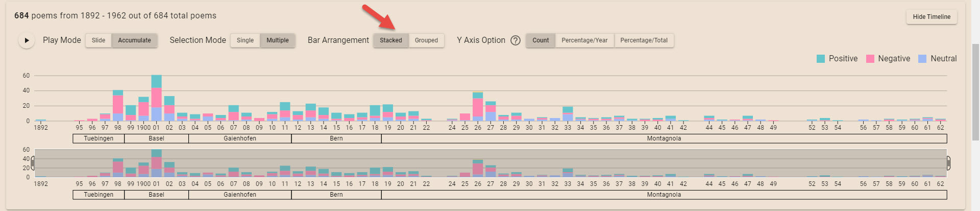Set Y axis to Percentage/Year

click(x=584, y=40)
